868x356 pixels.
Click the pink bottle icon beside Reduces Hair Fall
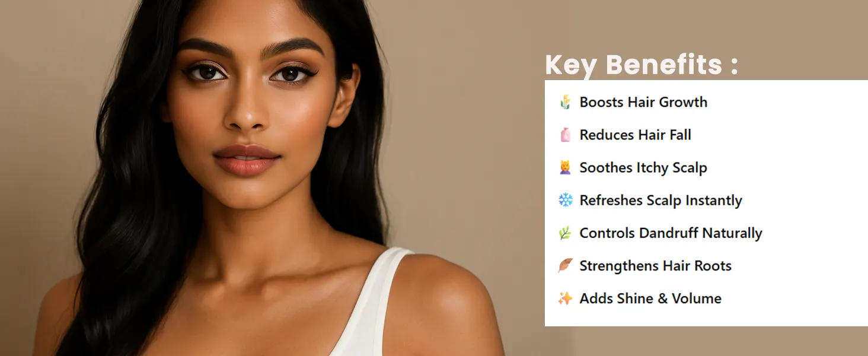pos(565,135)
